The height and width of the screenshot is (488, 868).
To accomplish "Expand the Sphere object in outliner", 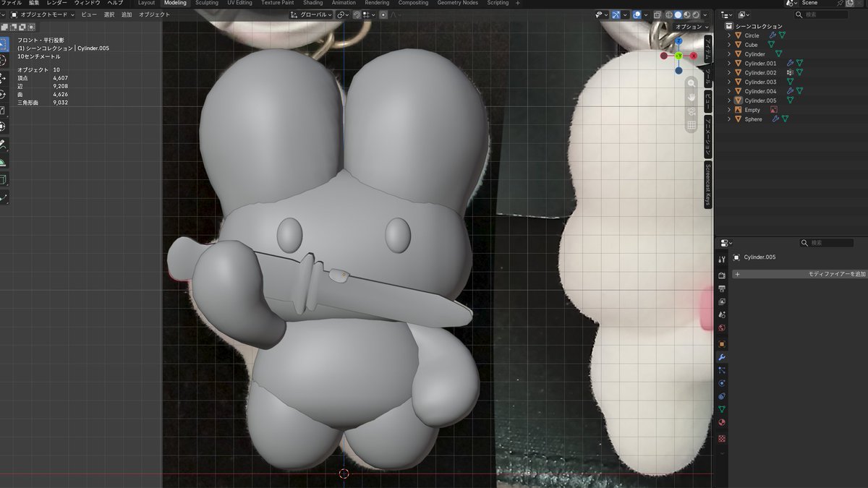I will 731,119.
